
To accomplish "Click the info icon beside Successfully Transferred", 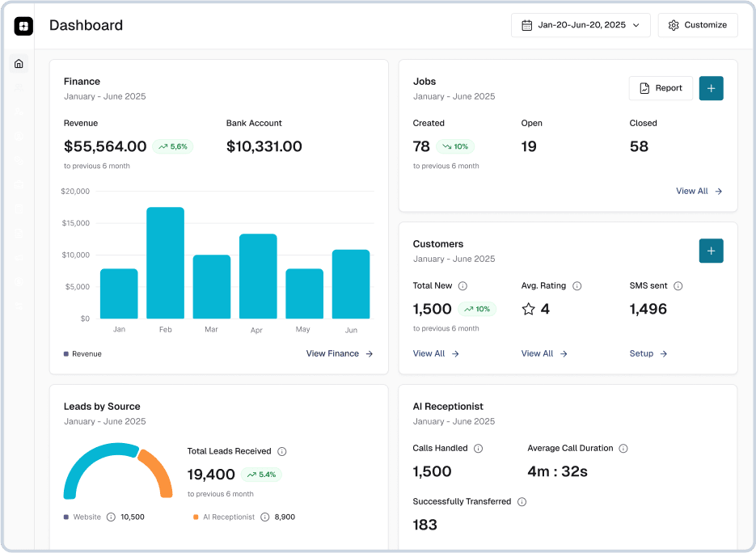I will click(522, 502).
